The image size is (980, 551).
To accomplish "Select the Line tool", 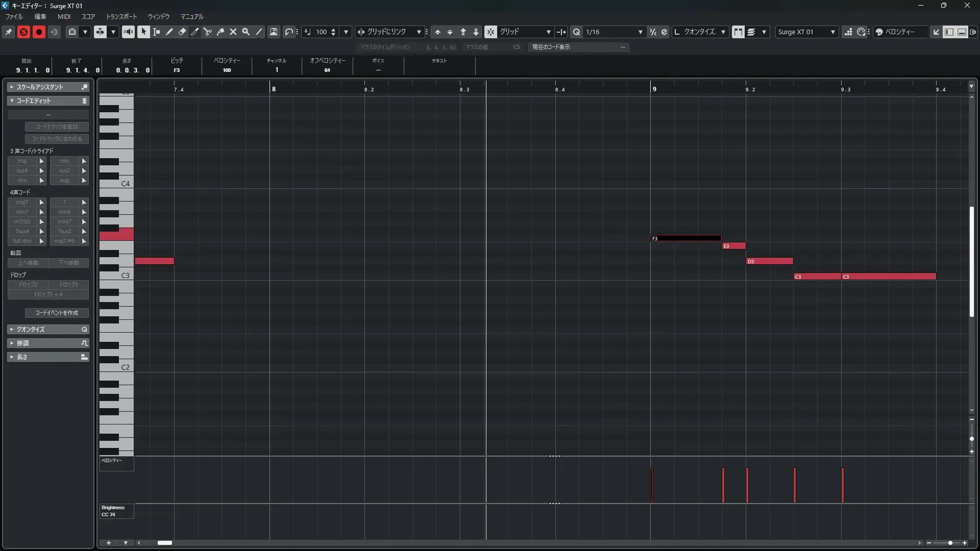I will tap(259, 32).
